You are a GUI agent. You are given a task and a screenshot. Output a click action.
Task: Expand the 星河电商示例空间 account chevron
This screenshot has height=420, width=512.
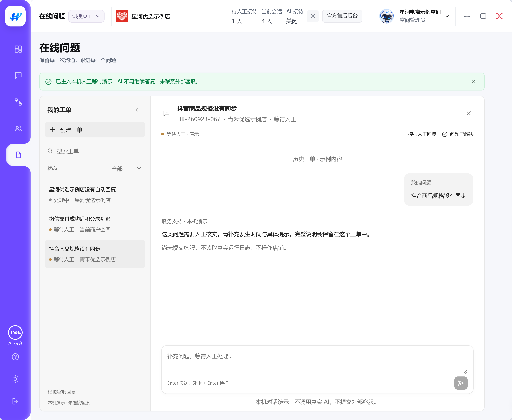click(447, 16)
